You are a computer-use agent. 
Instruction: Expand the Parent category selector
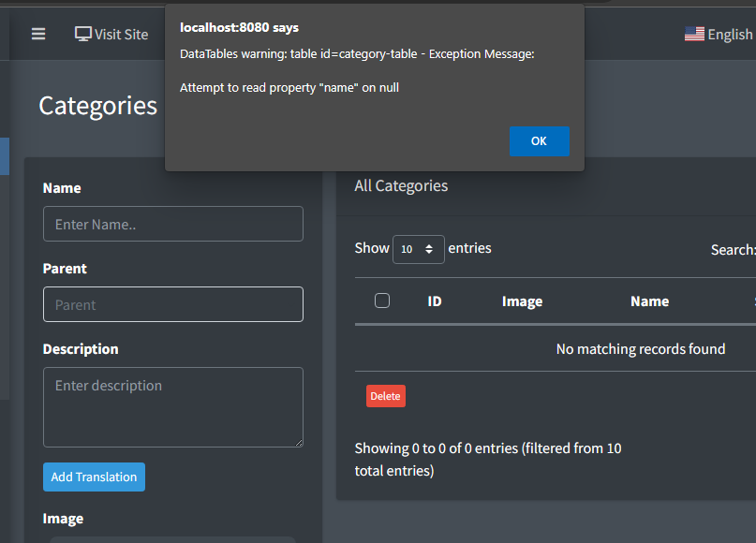click(172, 304)
